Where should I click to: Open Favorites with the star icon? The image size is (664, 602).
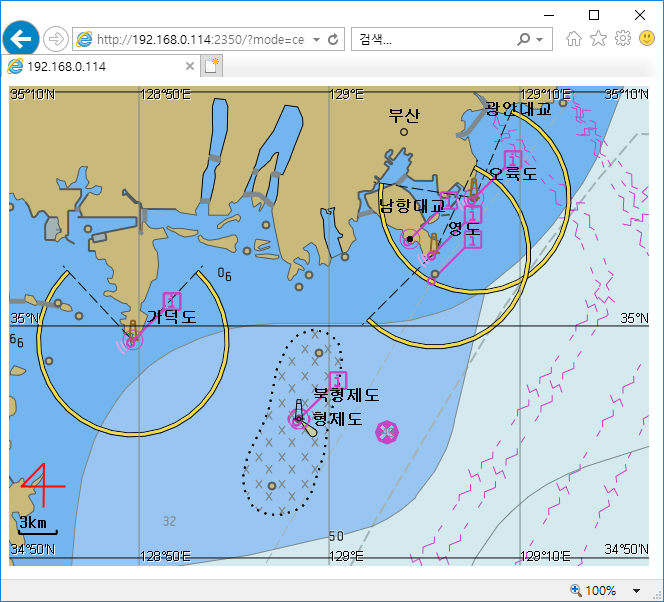click(598, 39)
